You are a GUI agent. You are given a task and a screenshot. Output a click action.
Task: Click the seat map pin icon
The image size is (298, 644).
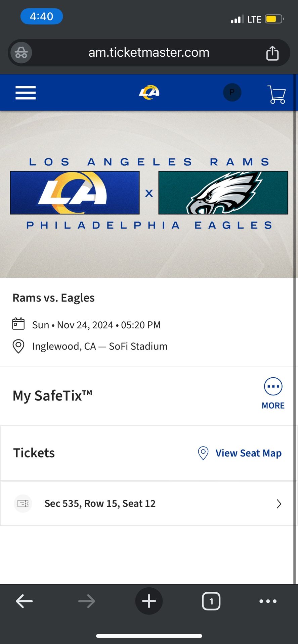coord(203,453)
